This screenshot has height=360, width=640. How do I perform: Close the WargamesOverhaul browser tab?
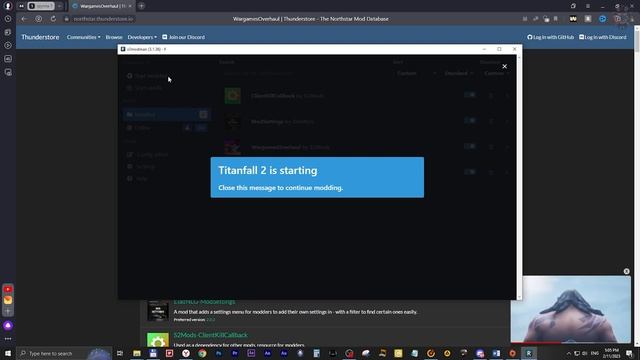[x=130, y=6]
